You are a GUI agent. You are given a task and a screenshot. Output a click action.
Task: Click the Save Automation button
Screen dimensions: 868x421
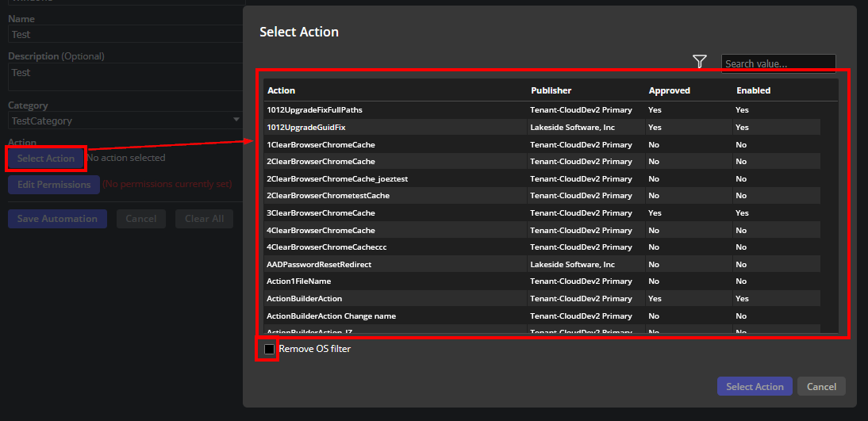(57, 219)
